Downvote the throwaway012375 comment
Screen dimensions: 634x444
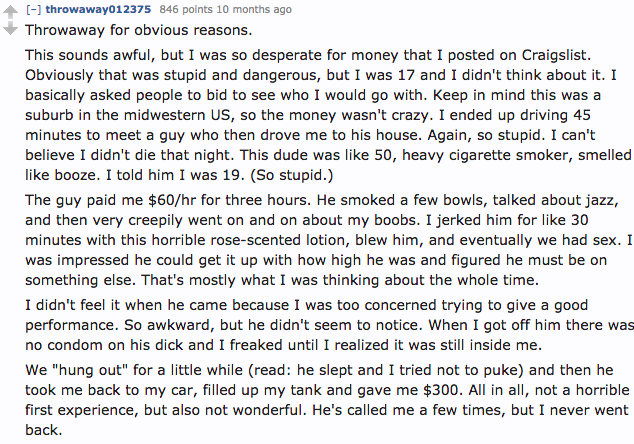[10, 28]
